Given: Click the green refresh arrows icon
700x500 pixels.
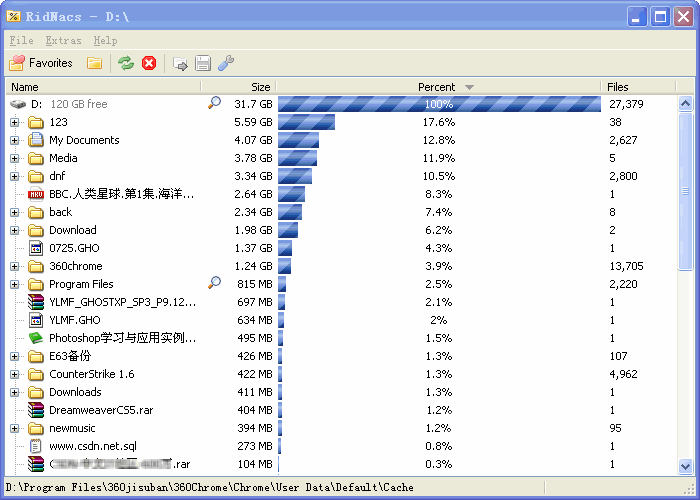Looking at the screenshot, I should pos(126,63).
